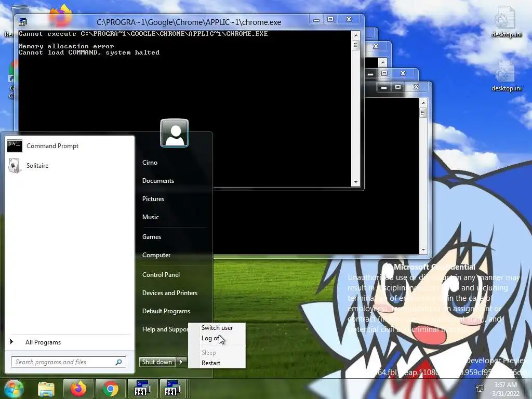Open Command Prompt from Start menu
This screenshot has width=532, height=399.
pyautogui.click(x=69, y=146)
